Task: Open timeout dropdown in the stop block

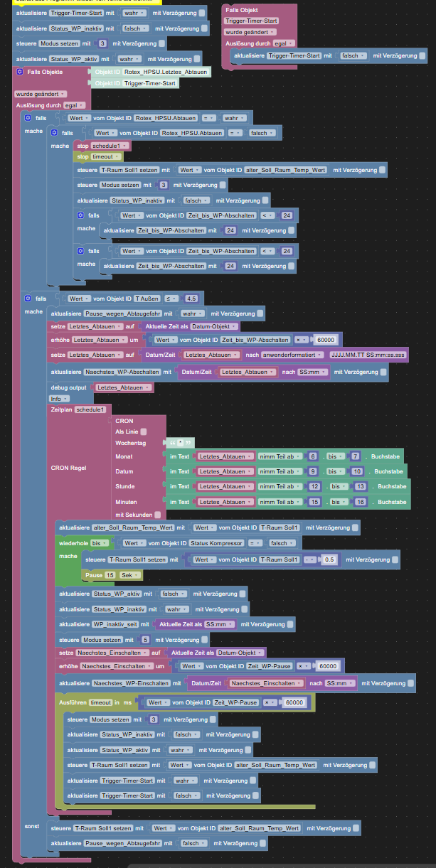Action: 107,156
